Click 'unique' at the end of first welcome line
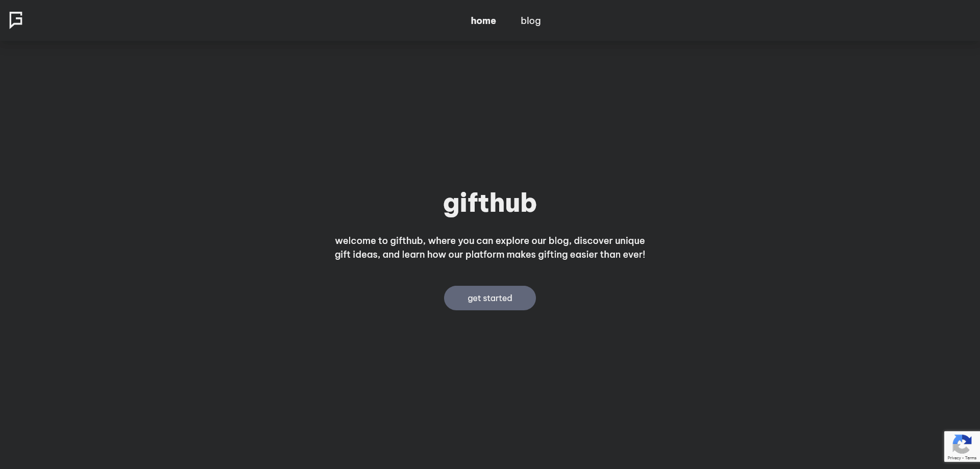The image size is (980, 469). click(630, 241)
